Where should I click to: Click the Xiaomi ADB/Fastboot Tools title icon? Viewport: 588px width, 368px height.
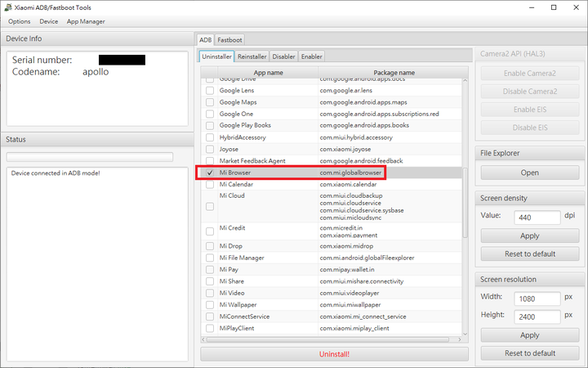[x=8, y=7]
